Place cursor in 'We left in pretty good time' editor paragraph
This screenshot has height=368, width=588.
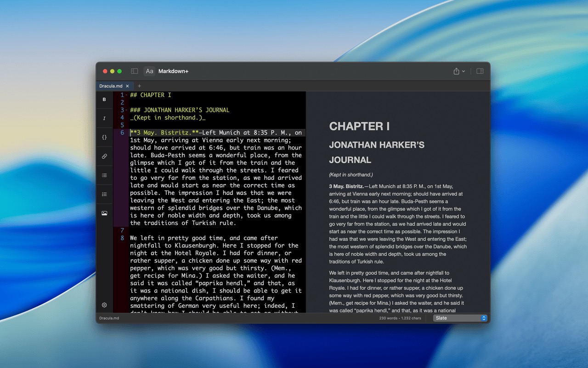216,276
